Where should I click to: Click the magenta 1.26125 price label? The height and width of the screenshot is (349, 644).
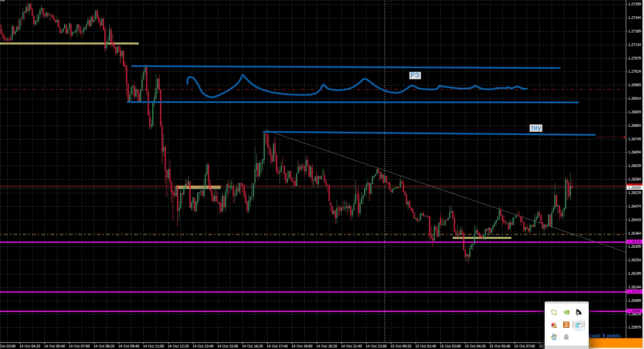(634, 292)
